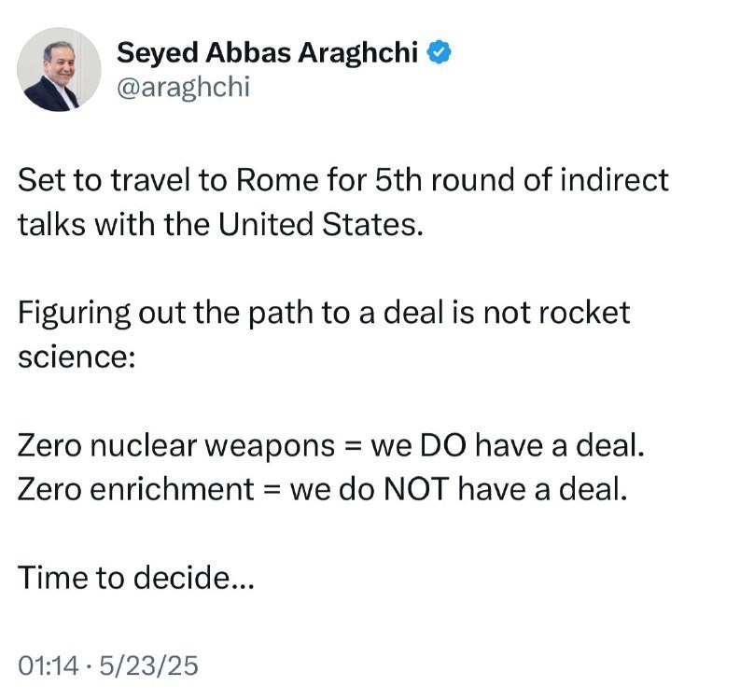Click the capitalized word 'DO'
Screen dimensions: 740x700
coord(442,445)
